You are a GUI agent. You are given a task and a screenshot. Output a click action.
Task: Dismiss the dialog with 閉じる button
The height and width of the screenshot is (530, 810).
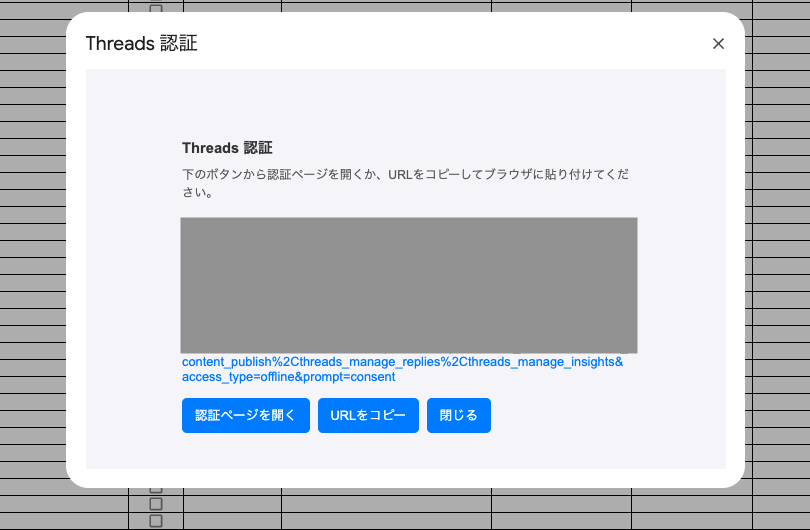coord(459,415)
